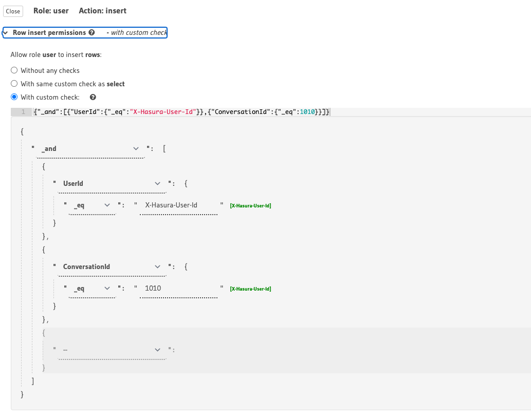Collapse the Row insert permissions section
This screenshot has width=531, height=420.
coord(5,32)
